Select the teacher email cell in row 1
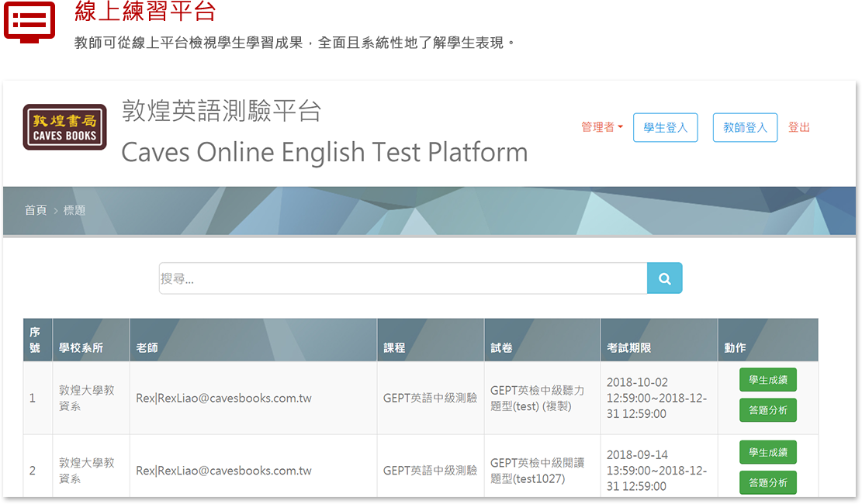 (254, 398)
